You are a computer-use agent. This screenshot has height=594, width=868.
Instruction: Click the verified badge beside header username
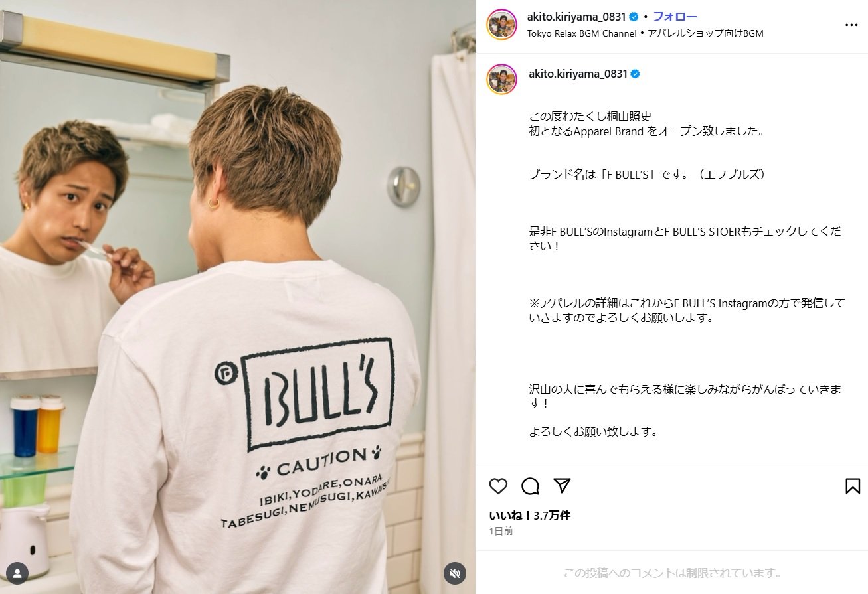pyautogui.click(x=634, y=17)
